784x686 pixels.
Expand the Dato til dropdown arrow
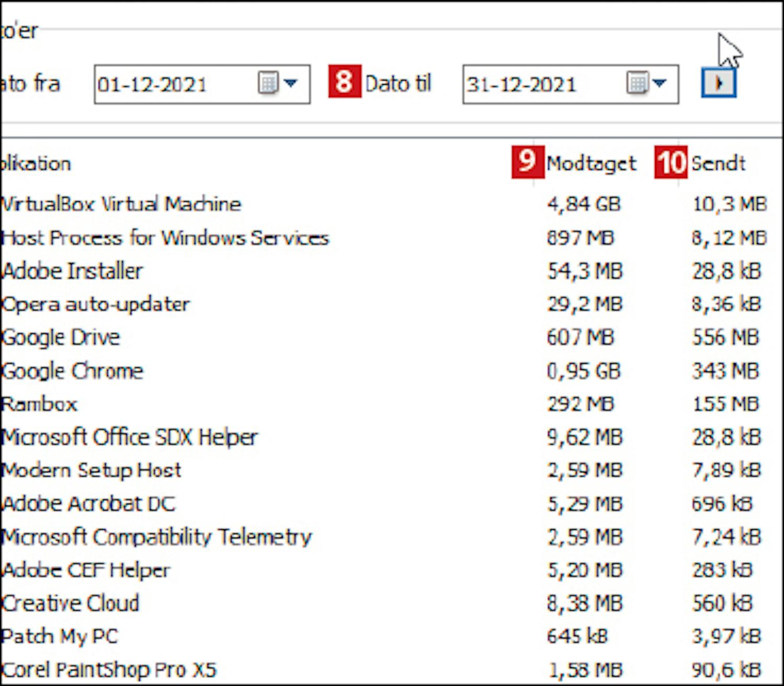[x=660, y=84]
